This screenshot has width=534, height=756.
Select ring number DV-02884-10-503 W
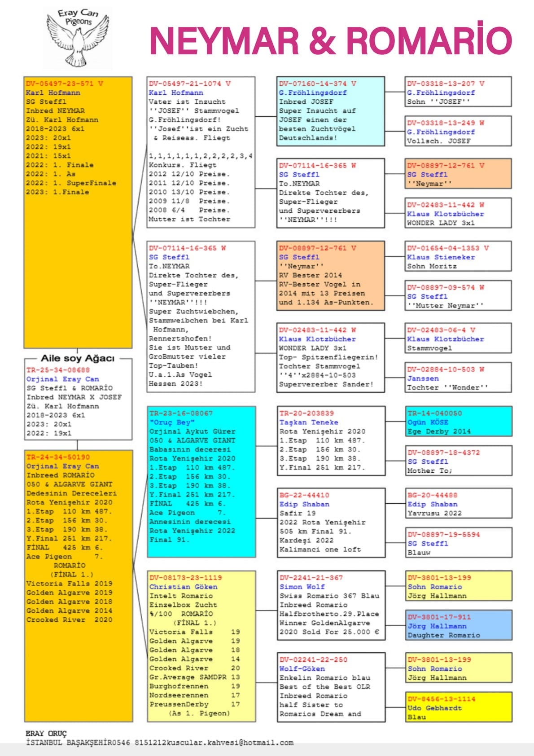coord(446,369)
